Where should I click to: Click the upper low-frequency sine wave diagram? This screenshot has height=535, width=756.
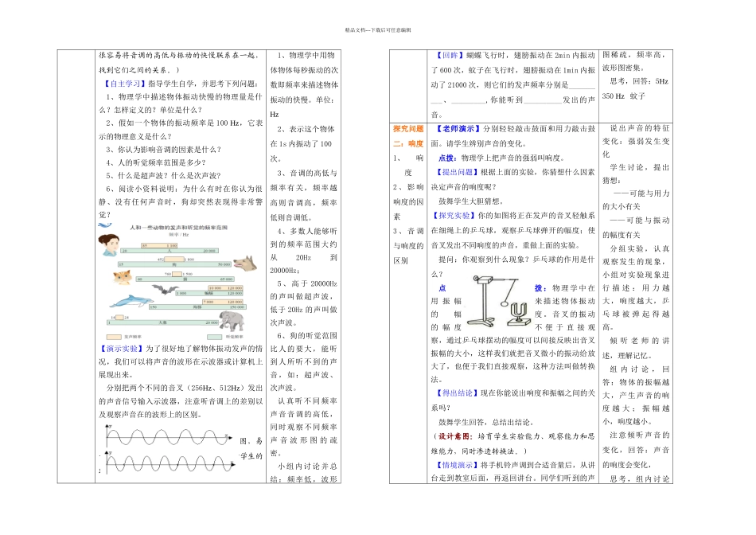(170, 437)
